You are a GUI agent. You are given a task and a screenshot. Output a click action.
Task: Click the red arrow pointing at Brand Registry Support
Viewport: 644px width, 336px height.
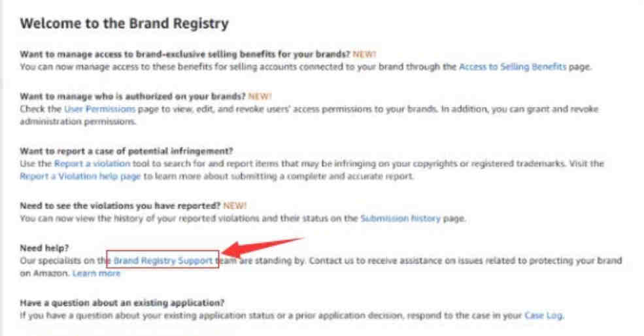pyautogui.click(x=263, y=248)
